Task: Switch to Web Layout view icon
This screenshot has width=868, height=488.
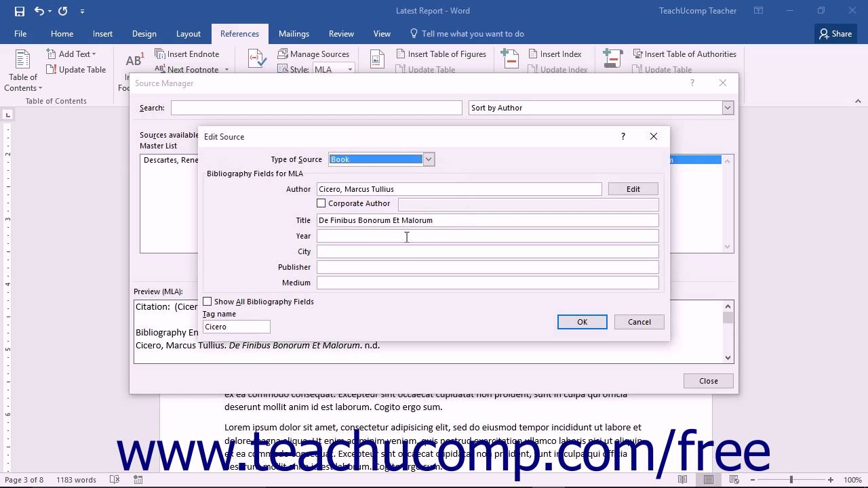Action: (733, 480)
